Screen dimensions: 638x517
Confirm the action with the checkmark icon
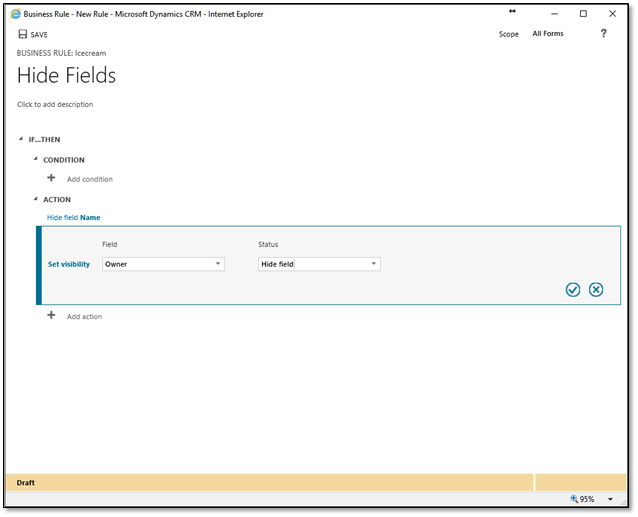pos(573,289)
